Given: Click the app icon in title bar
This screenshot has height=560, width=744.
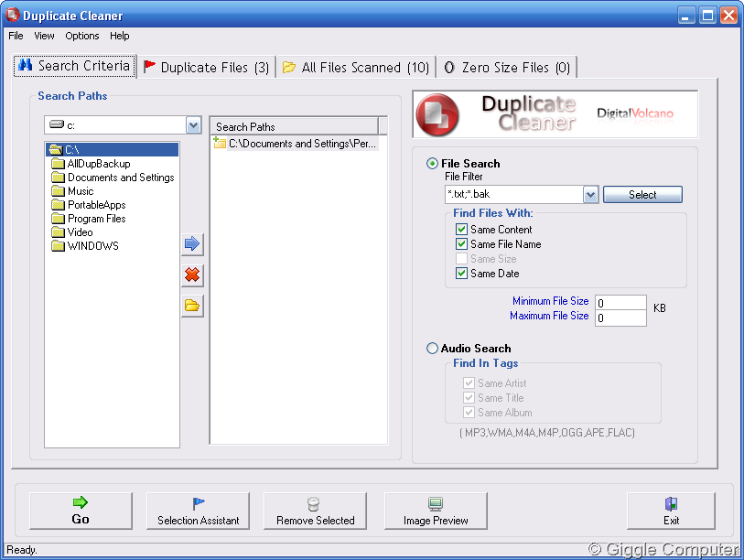Looking at the screenshot, I should pos(12,16).
